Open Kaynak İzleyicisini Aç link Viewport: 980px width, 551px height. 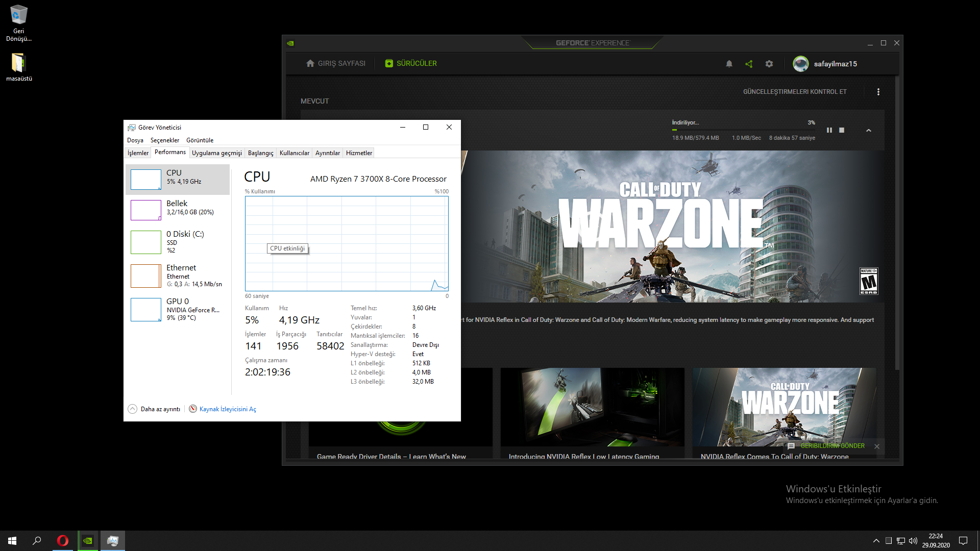(227, 409)
